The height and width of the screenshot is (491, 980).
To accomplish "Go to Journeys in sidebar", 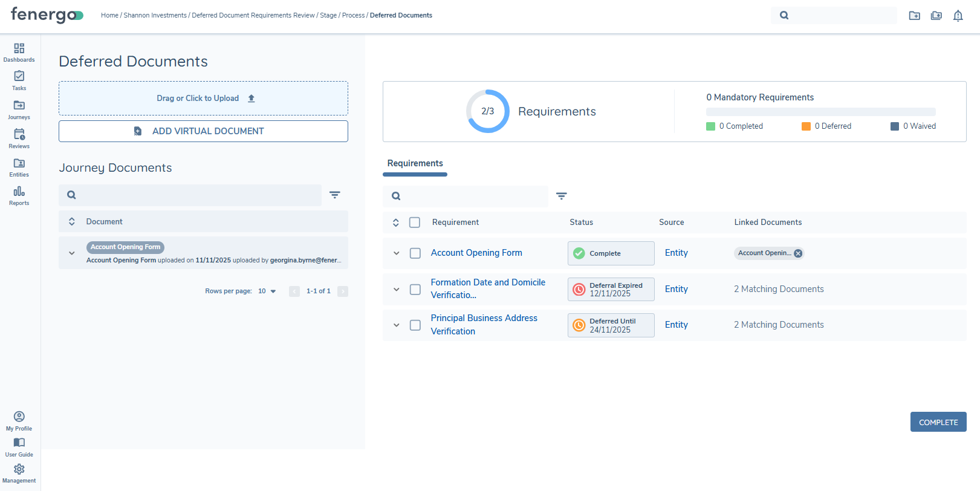I will 19,109.
